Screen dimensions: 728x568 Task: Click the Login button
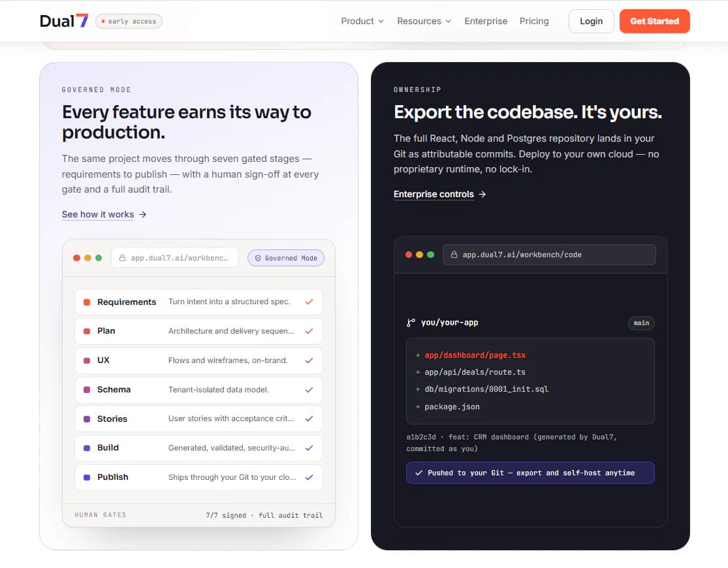point(591,21)
